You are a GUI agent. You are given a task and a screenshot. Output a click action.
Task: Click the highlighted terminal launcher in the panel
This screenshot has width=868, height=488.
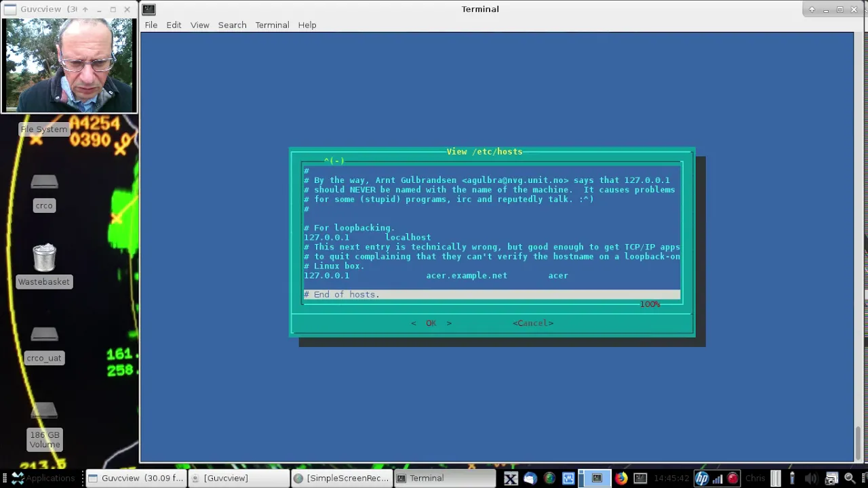tap(597, 479)
